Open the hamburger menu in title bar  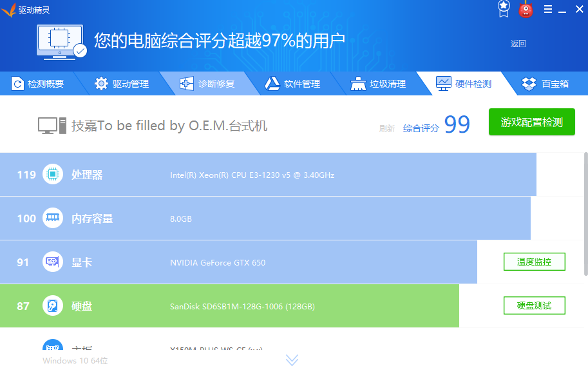[x=548, y=9]
